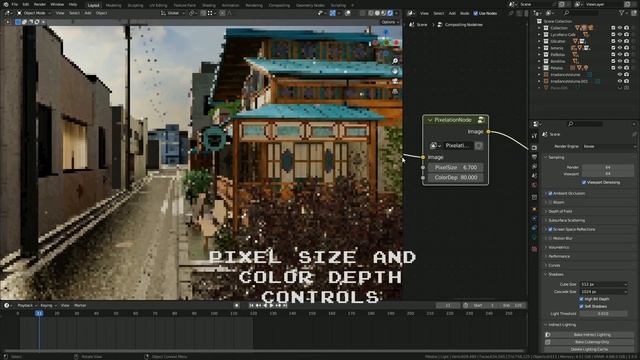This screenshot has height=360, width=640.
Task: Expand the Petalas collection in outliner
Action: coord(539,68)
